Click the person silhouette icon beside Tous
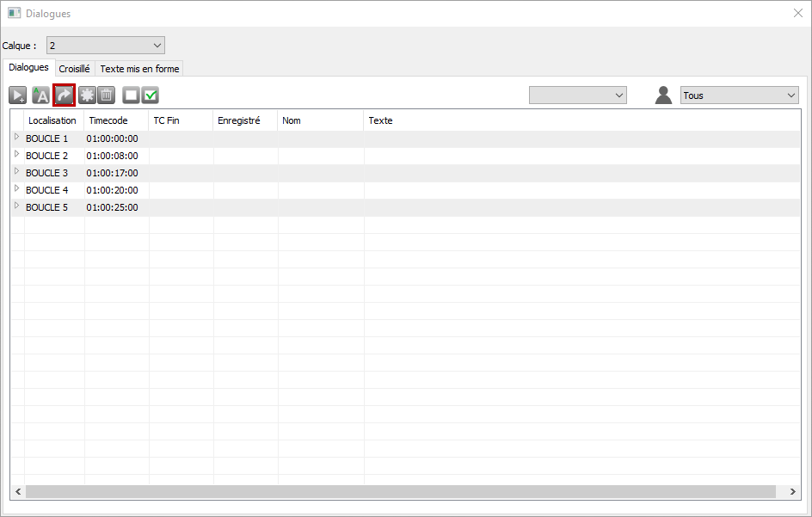The height and width of the screenshot is (517, 812). click(663, 95)
